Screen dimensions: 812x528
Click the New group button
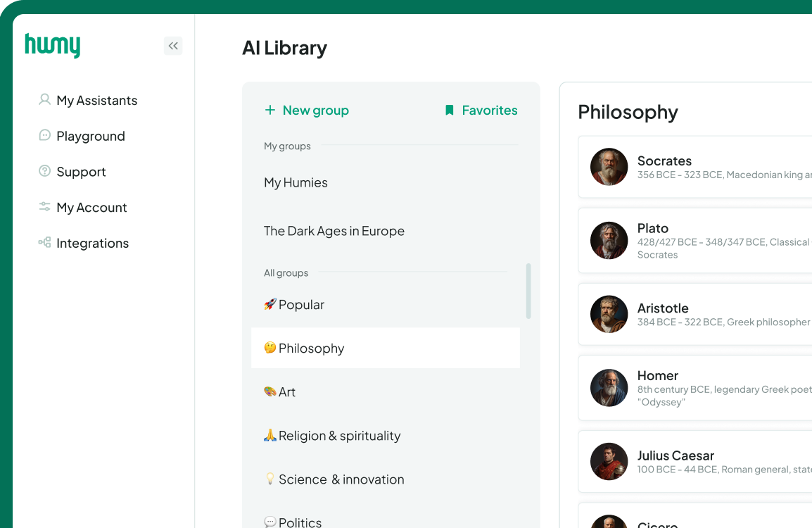point(306,110)
